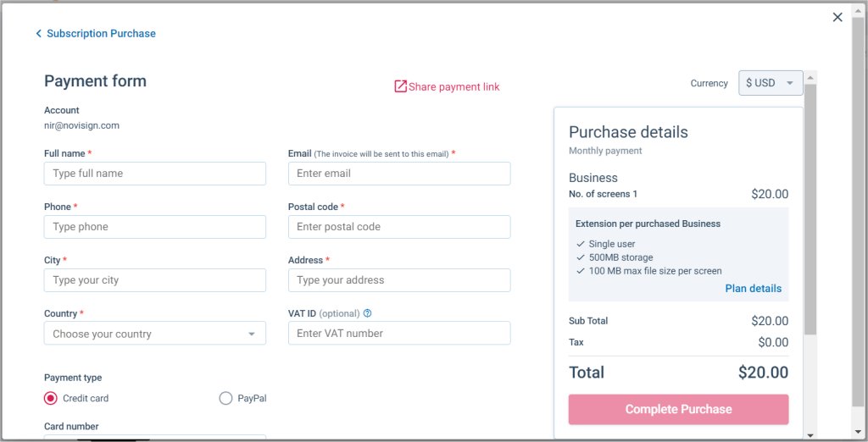The height and width of the screenshot is (442, 868).
Task: Click the Complete Purchase button
Action: coord(678,409)
